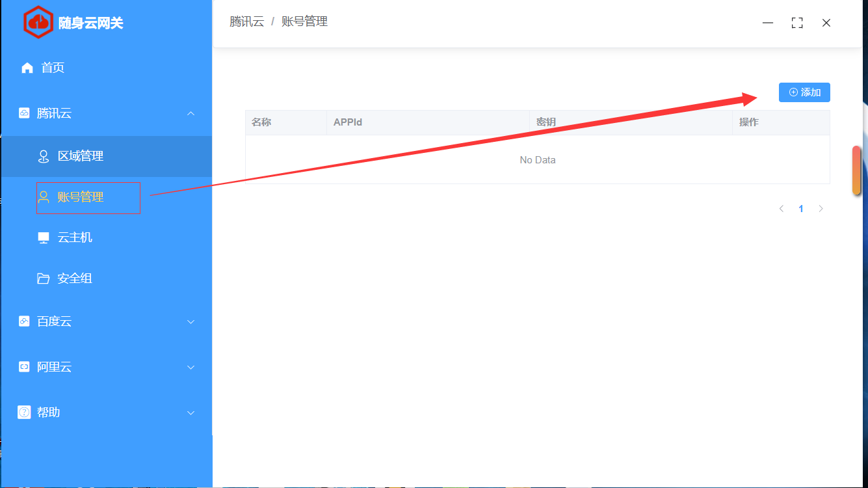Expand the 百度云 submenu chevron

click(191, 321)
